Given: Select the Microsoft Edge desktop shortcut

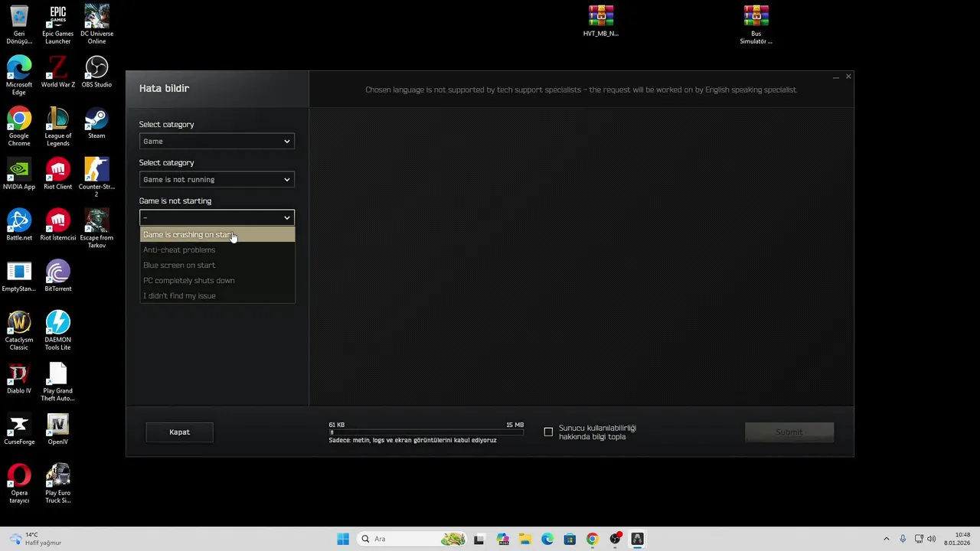Looking at the screenshot, I should coord(19,76).
